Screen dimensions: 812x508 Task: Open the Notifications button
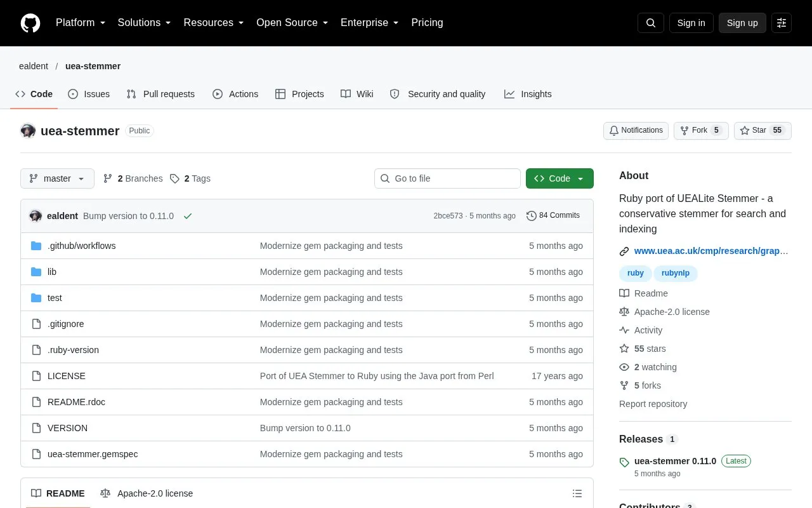point(636,131)
